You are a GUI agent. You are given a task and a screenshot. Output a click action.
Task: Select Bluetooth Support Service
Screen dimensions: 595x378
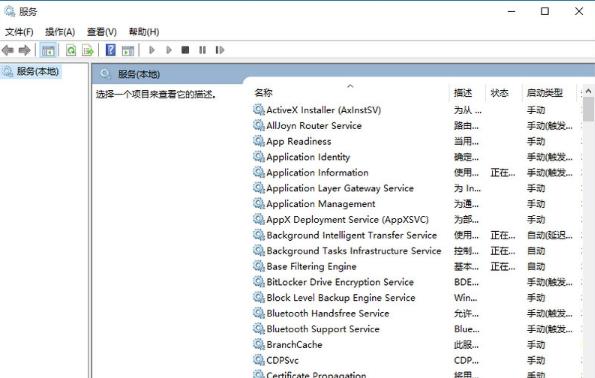pos(323,329)
